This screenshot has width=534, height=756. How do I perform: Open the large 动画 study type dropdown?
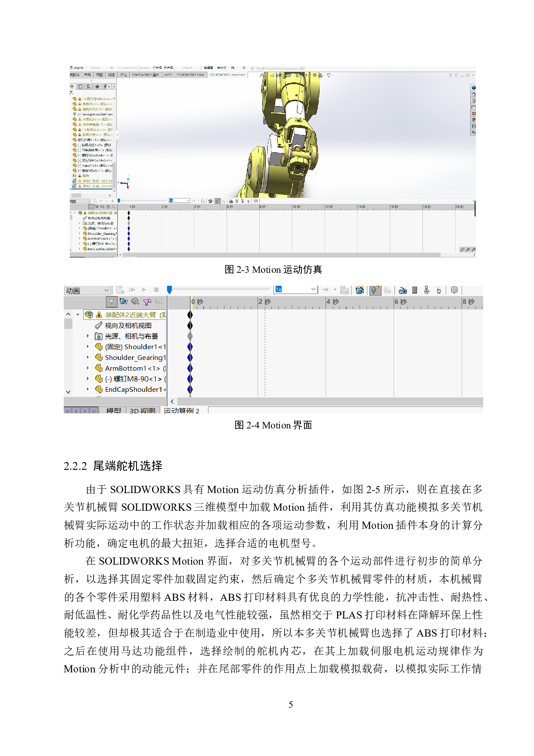[87, 291]
